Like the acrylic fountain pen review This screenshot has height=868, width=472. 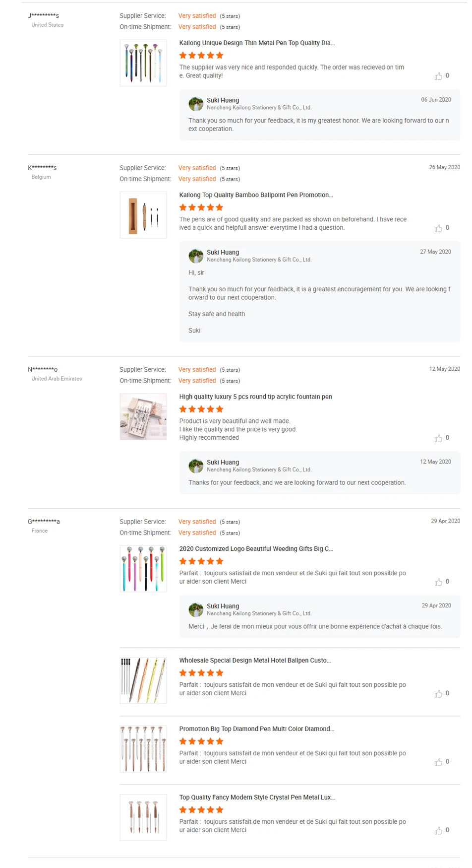coord(438,438)
